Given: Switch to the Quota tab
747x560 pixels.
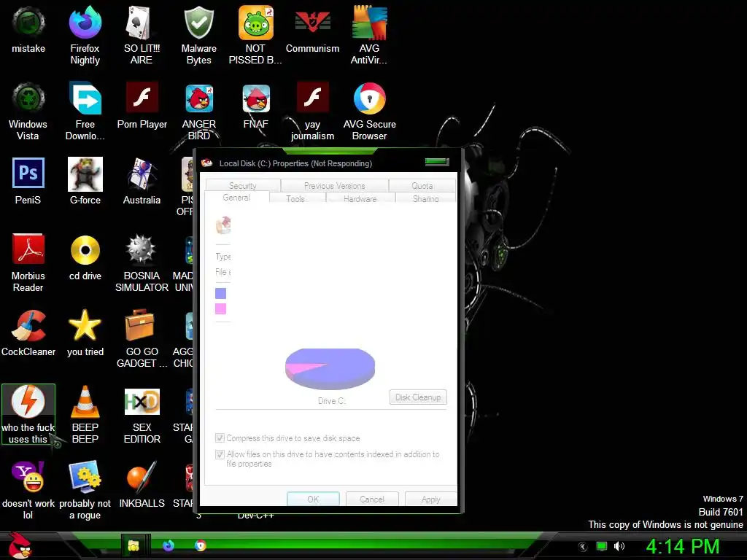Looking at the screenshot, I should 422,185.
